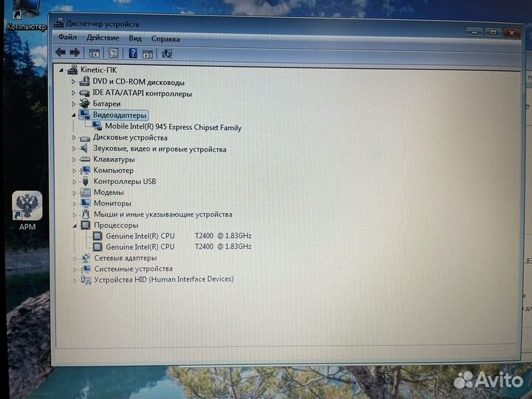The height and width of the screenshot is (399, 532).
Task: Expand the Контроллеры USB node
Action: coord(75,182)
